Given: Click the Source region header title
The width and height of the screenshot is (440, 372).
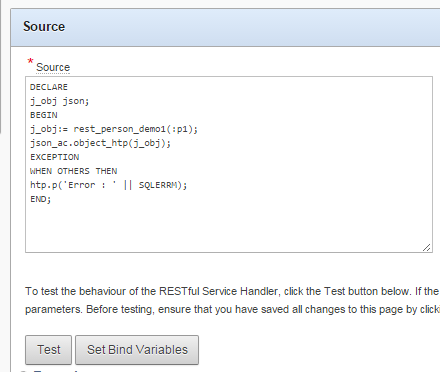Looking at the screenshot, I should (44, 27).
